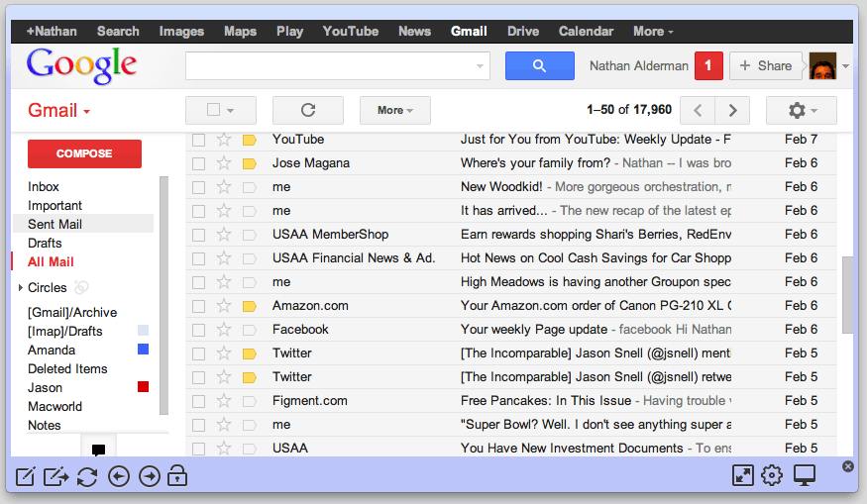Screen dimensions: 867x504
Task: Check the Figment.com email checkbox
Action: click(198, 401)
